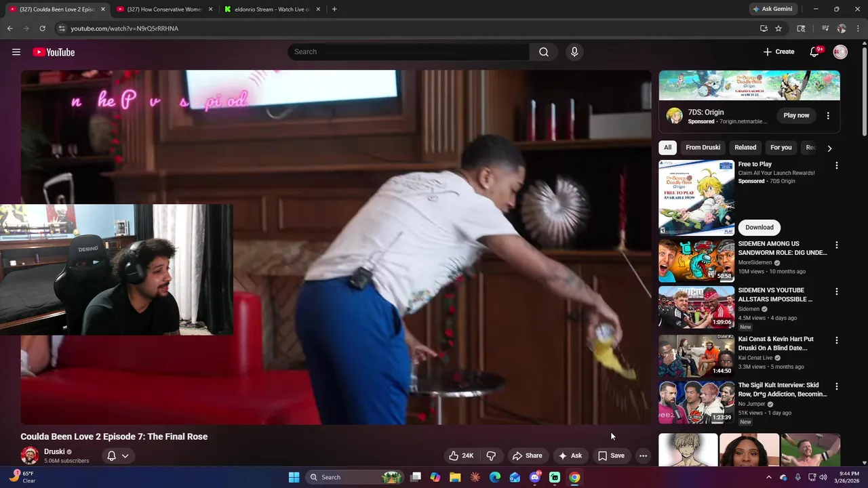Open a new browser tab

tap(334, 9)
